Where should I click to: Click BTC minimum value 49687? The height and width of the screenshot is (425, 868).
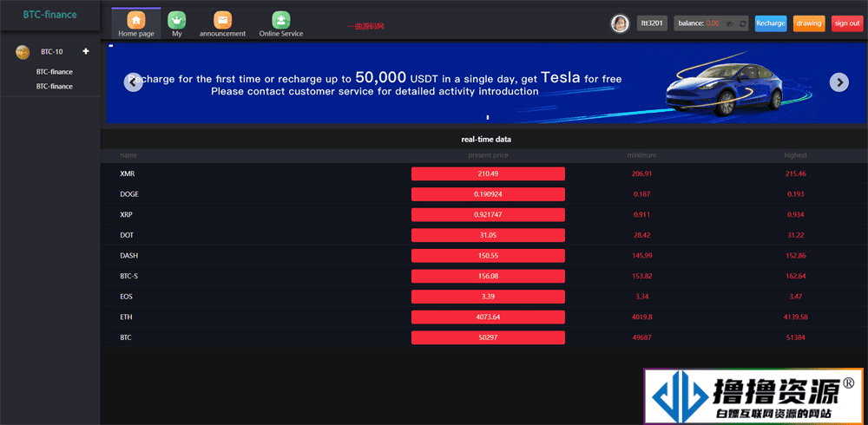641,337
